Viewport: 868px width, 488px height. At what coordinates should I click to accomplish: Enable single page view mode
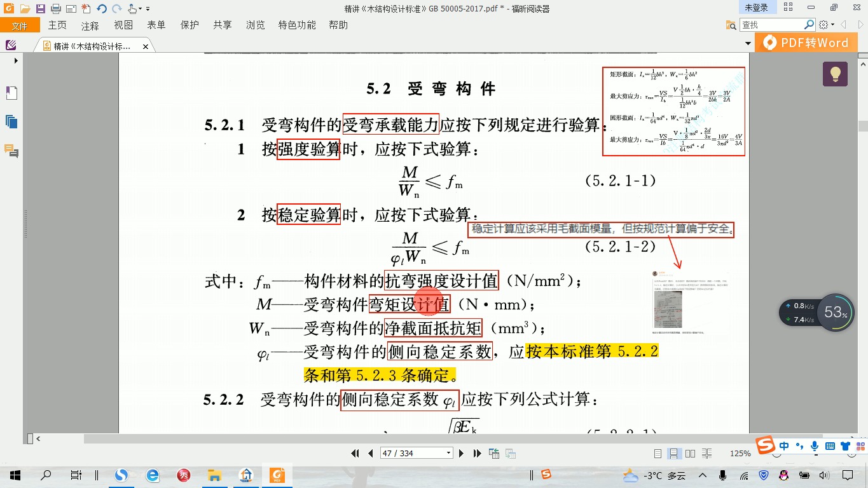pyautogui.click(x=657, y=453)
